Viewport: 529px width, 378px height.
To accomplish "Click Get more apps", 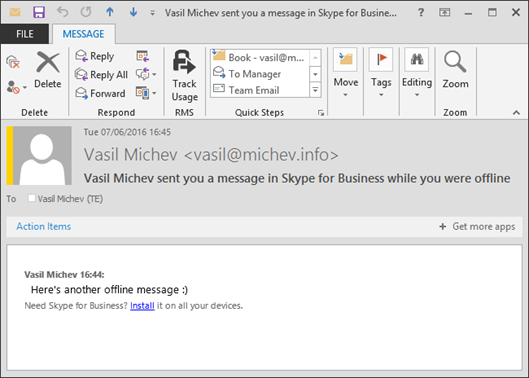I will (x=477, y=226).
